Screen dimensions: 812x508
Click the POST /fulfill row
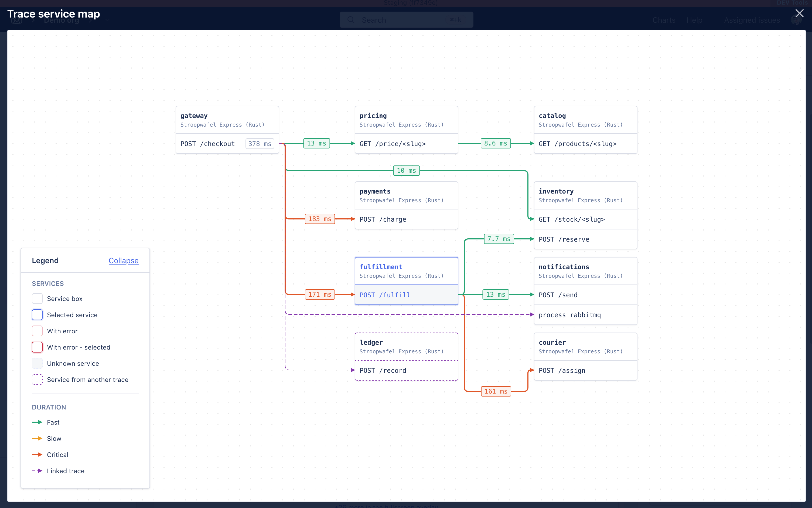[x=406, y=295]
